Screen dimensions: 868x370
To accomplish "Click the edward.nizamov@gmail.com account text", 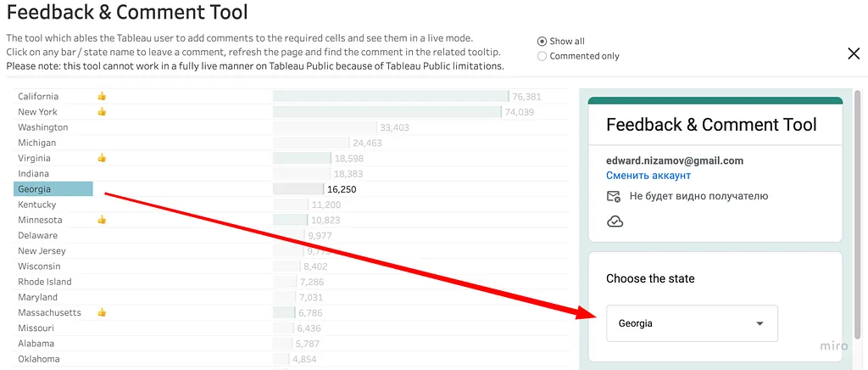I will [675, 161].
